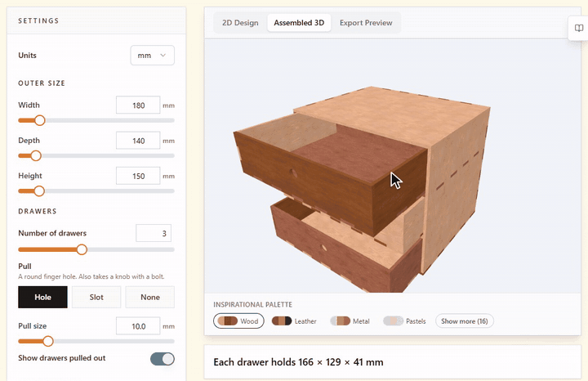The width and height of the screenshot is (588, 381).
Task: Toggle Show drawers pulled out
Action: (x=163, y=359)
